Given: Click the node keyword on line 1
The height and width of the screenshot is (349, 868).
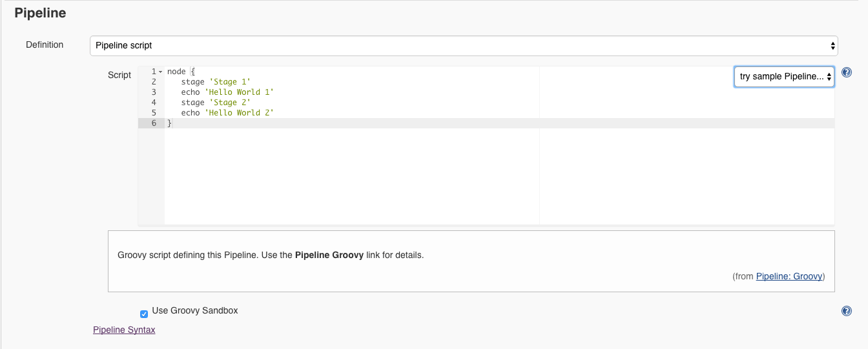Looking at the screenshot, I should [x=176, y=72].
